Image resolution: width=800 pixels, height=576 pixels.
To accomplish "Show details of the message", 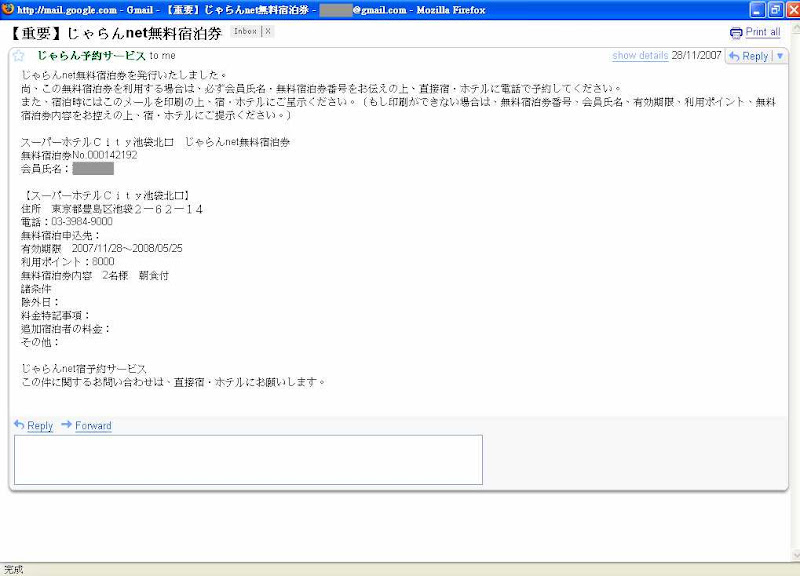I will (640, 56).
